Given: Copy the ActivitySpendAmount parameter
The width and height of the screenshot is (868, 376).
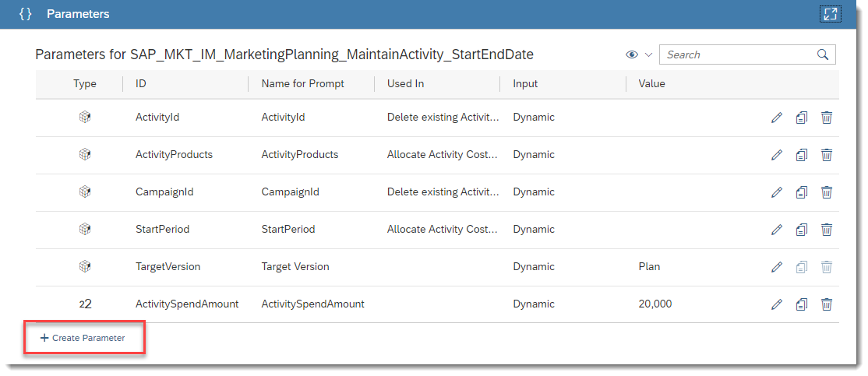Looking at the screenshot, I should tap(802, 304).
